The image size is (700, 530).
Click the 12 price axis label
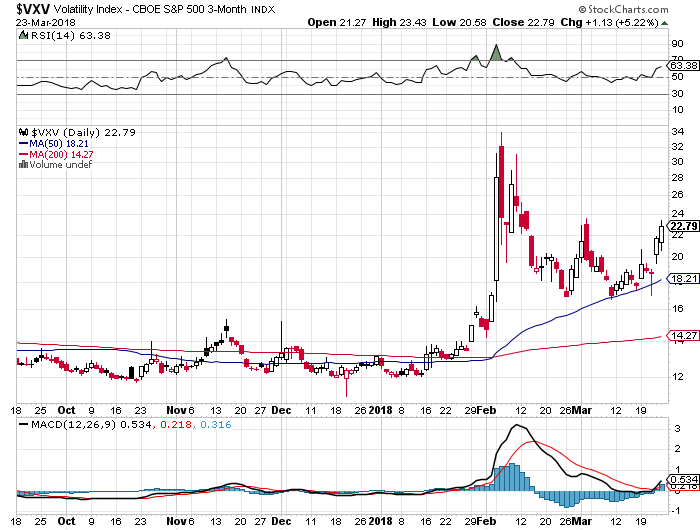[x=677, y=376]
